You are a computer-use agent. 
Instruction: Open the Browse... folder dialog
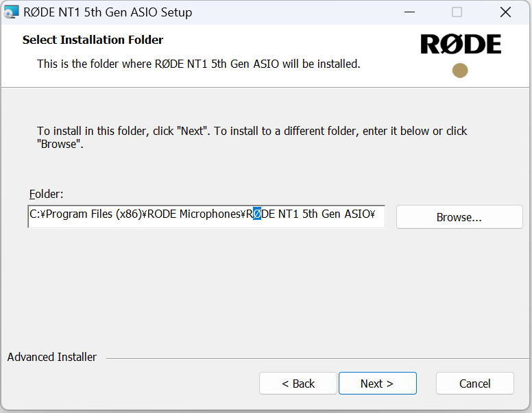click(459, 216)
